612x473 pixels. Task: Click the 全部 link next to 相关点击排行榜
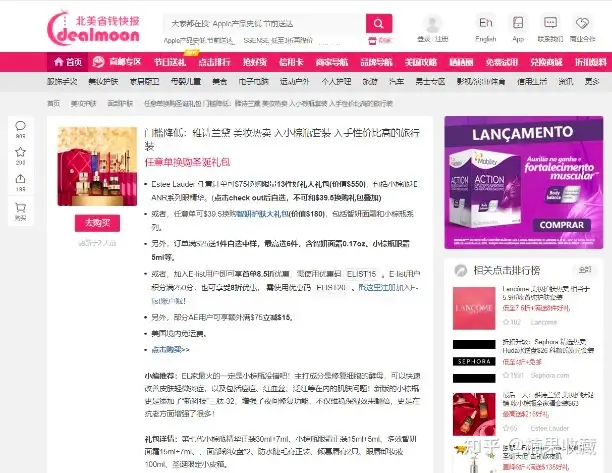point(585,270)
